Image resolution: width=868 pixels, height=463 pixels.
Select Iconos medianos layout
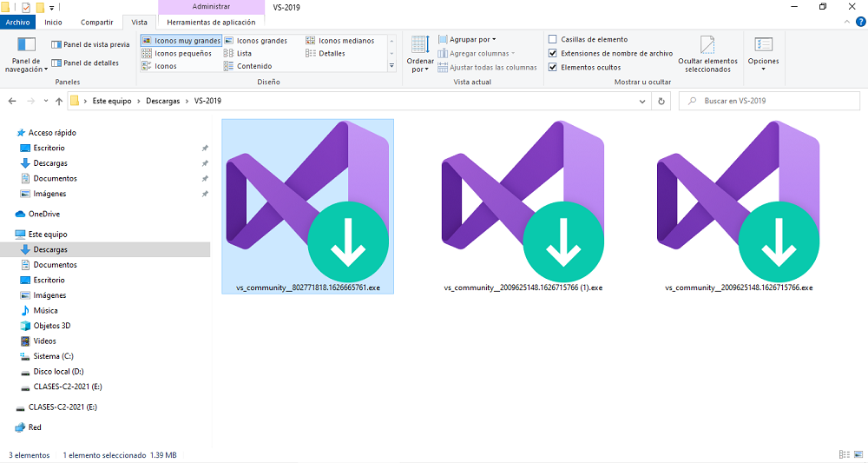pyautogui.click(x=340, y=41)
